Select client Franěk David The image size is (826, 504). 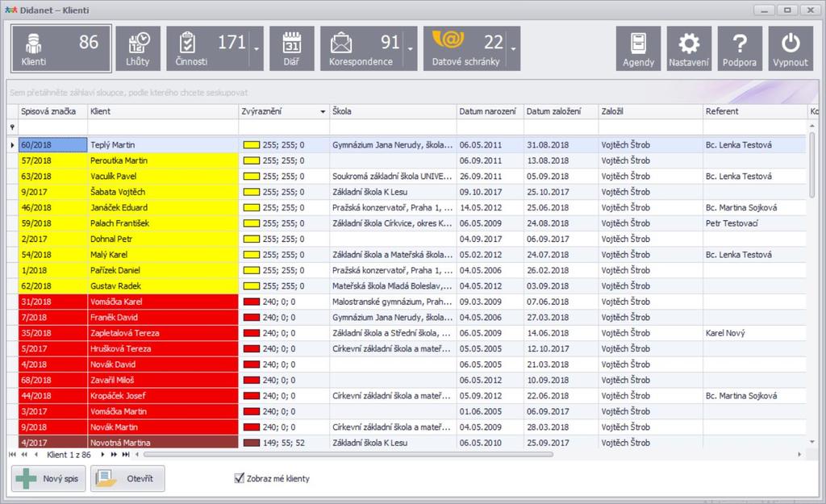tap(163, 318)
